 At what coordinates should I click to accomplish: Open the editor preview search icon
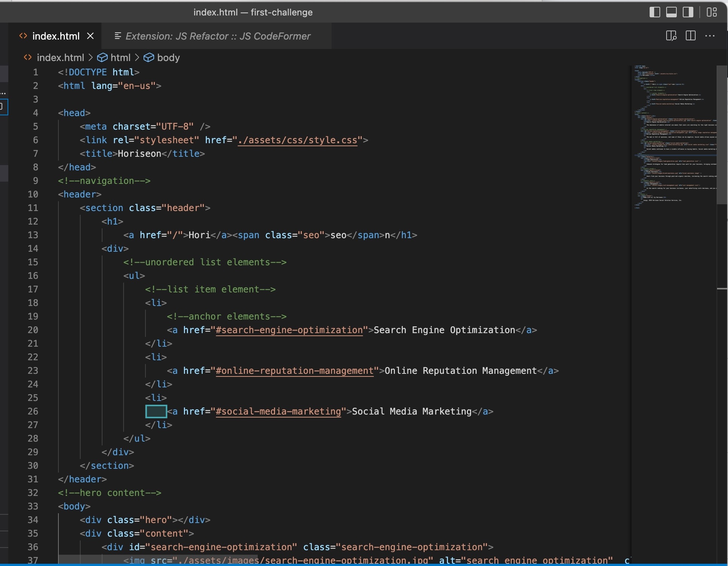(671, 36)
